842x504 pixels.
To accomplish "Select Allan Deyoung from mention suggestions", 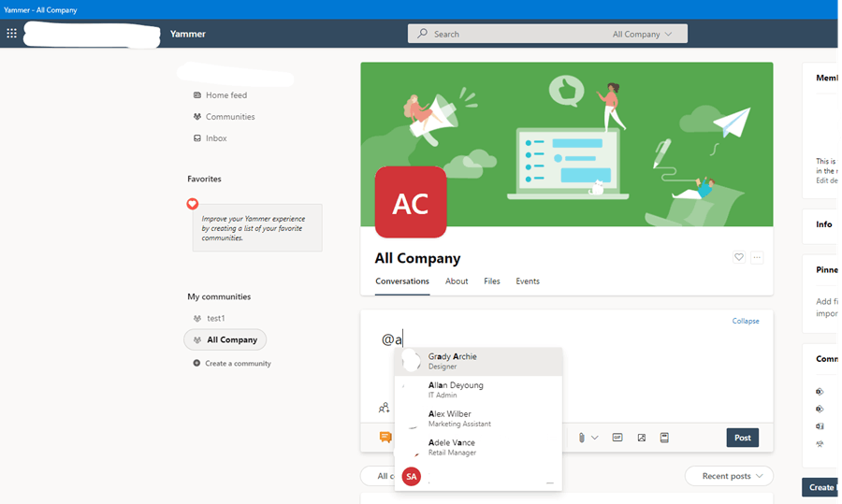I will (478, 390).
